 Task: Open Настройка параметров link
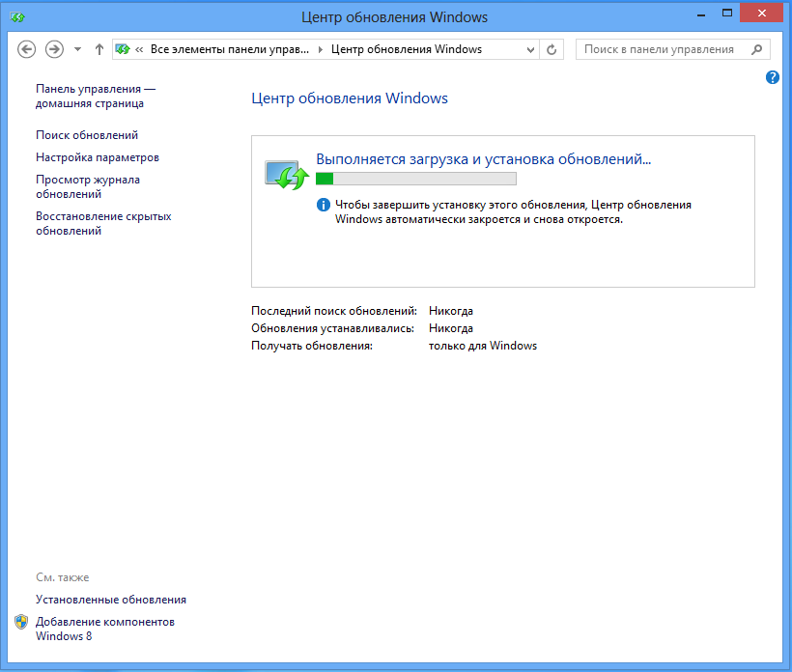(98, 157)
